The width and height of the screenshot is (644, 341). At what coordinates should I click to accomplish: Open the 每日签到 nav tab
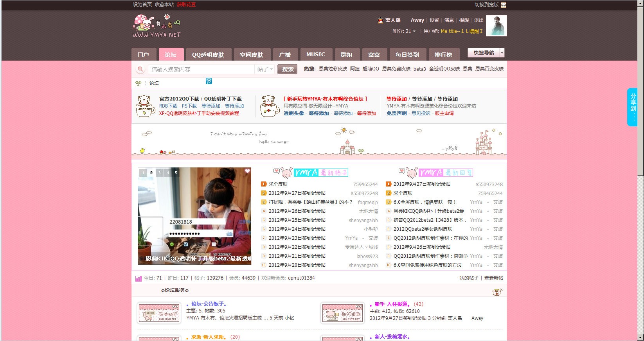[x=407, y=54]
